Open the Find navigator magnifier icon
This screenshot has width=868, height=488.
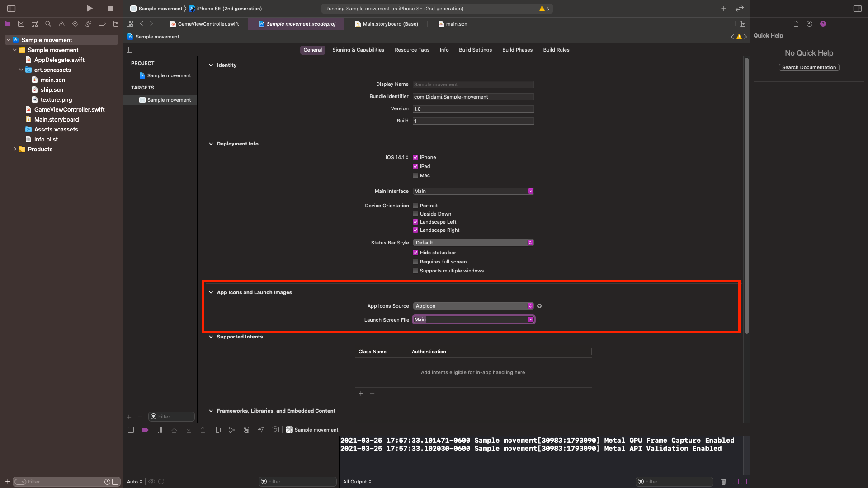48,24
